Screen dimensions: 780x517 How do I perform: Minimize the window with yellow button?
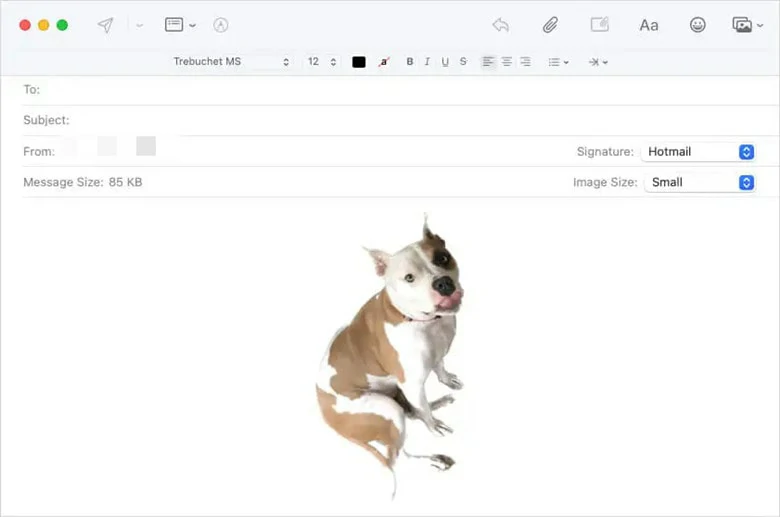click(44, 25)
